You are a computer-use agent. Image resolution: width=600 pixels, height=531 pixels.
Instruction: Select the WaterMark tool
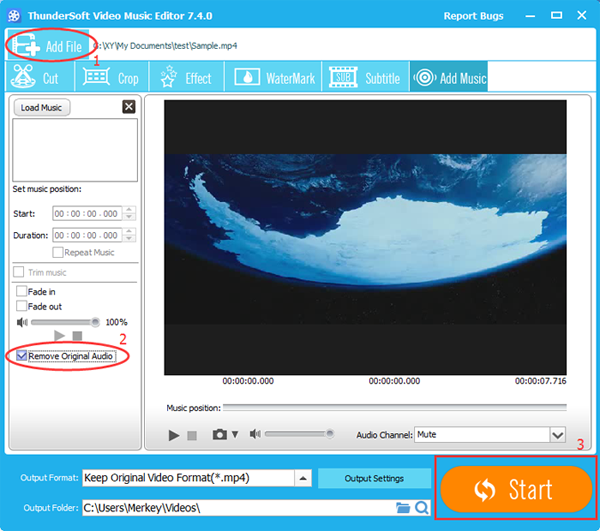[x=275, y=78]
